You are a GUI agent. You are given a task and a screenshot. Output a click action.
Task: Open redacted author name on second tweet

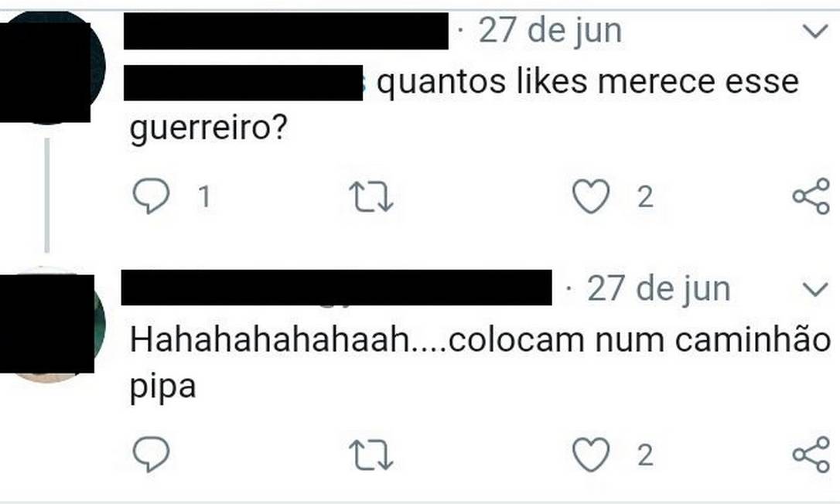tap(336, 288)
